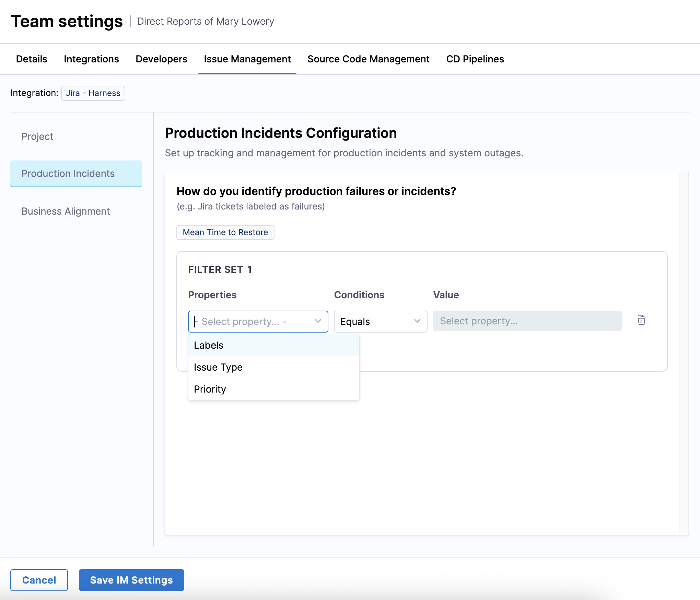
Task: Focus the Value select property field
Action: pos(527,321)
